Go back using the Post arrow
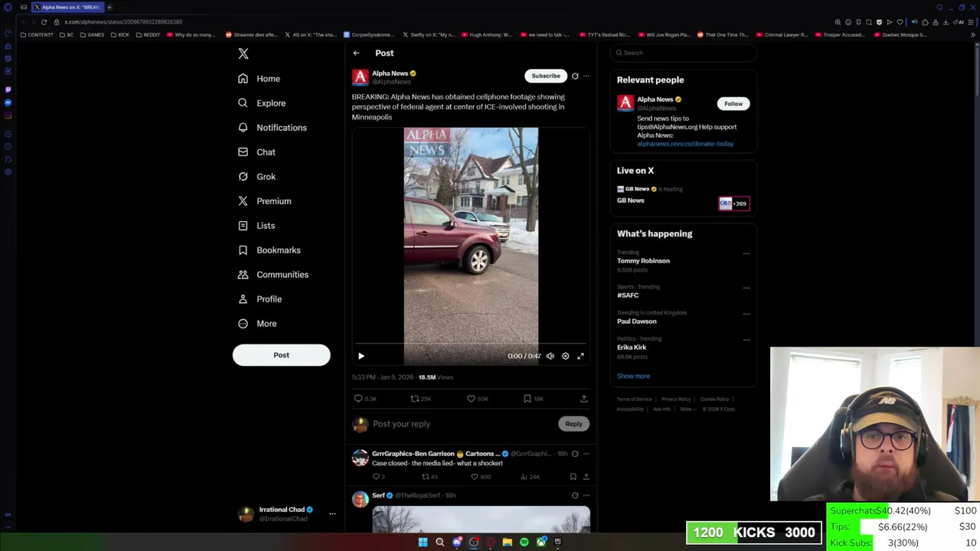Screen dimensions: 980x551 [356, 53]
